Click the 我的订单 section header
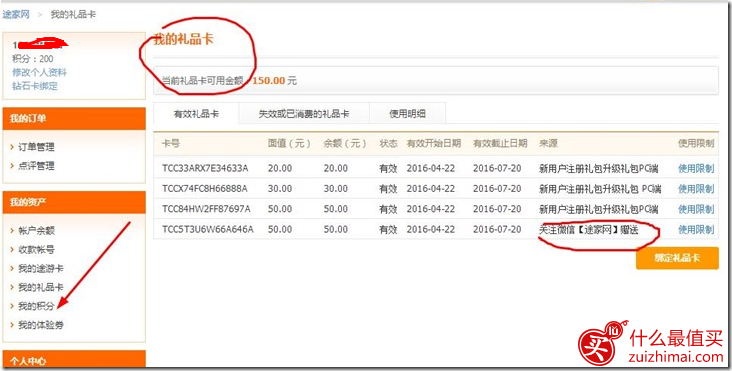This screenshot has width=732, height=371. 74,119
